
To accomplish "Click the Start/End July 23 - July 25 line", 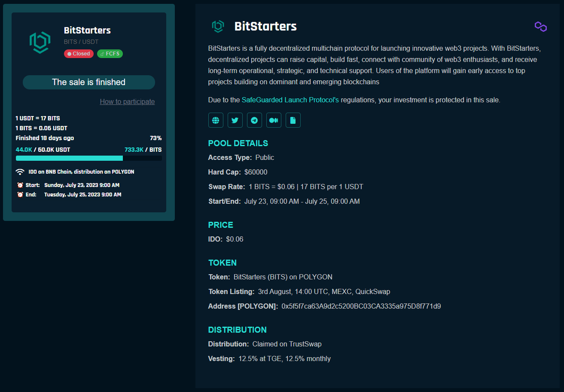I will (284, 201).
